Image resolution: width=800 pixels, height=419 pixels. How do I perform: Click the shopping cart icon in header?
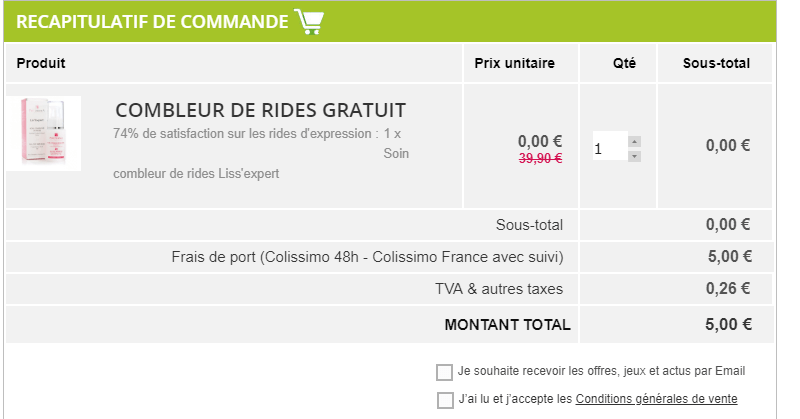(308, 21)
